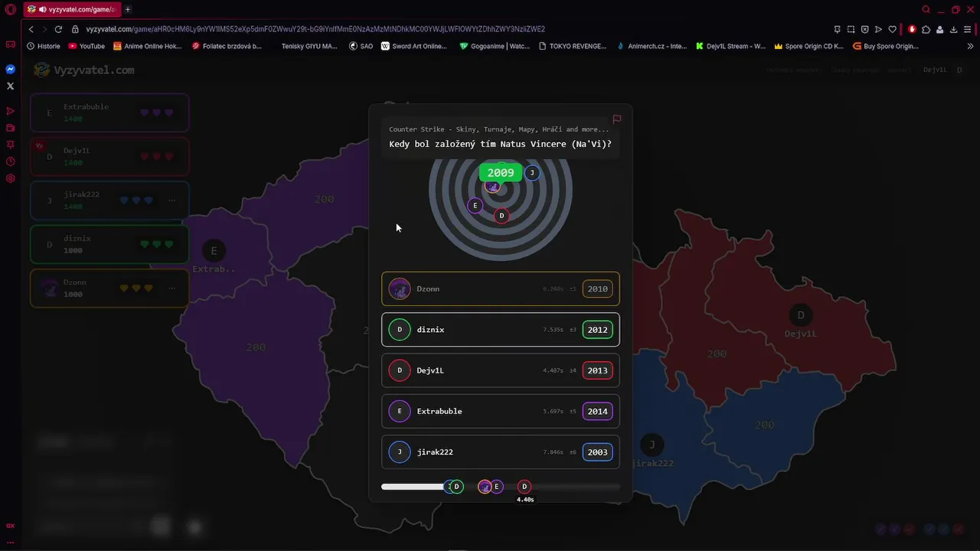Open sidebar three-dots more options
Image resolution: width=980 pixels, height=551 pixels.
click(10, 542)
